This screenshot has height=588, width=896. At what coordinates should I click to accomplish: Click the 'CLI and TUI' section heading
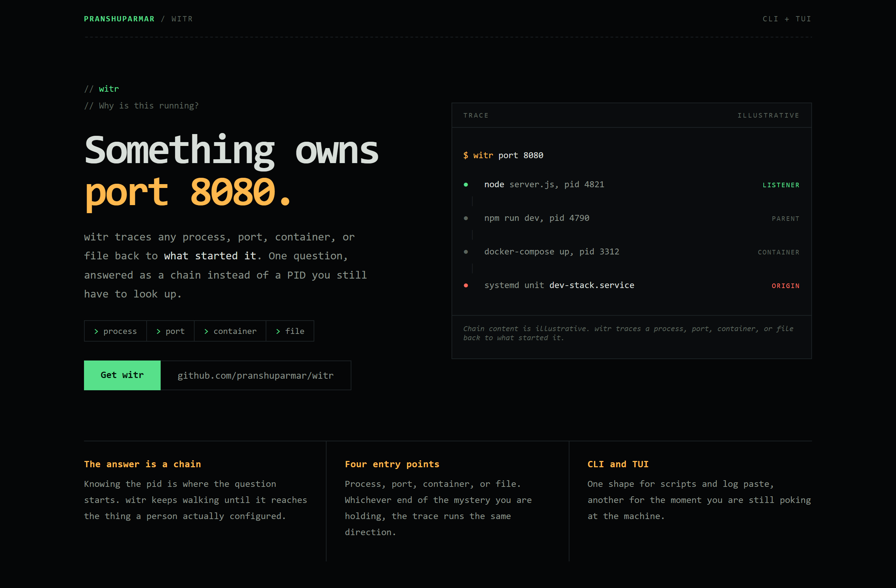pyautogui.click(x=618, y=464)
